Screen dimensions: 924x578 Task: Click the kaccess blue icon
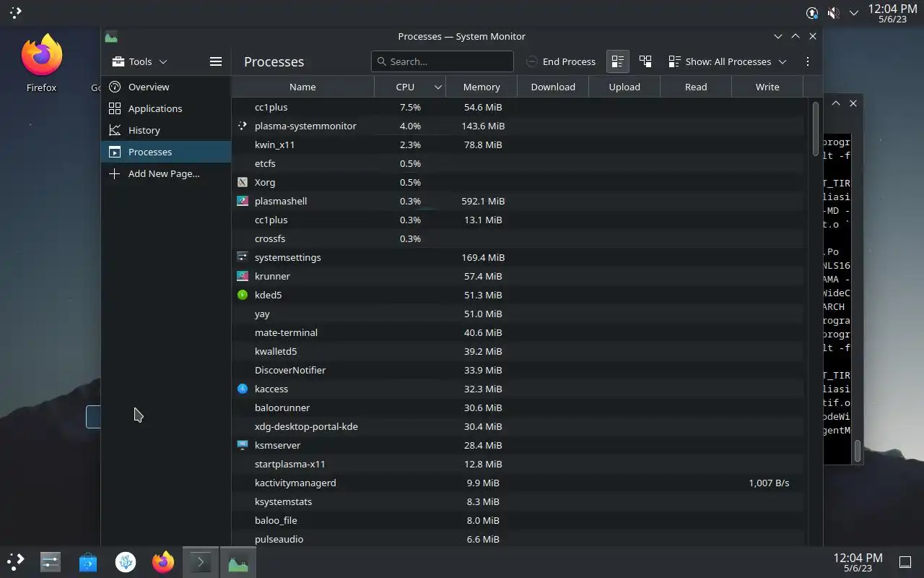pyautogui.click(x=243, y=389)
